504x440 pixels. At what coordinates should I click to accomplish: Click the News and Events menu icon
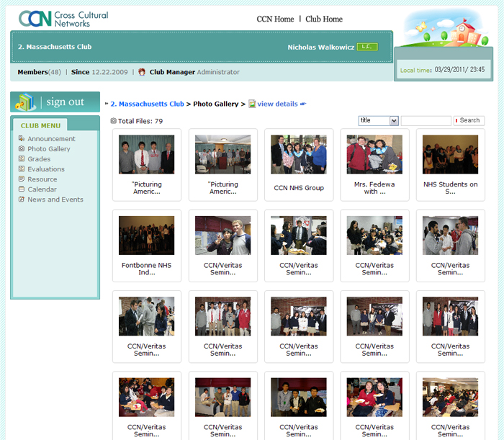tap(22, 199)
